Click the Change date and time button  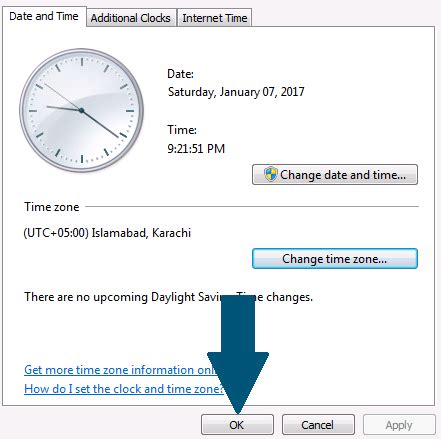pyautogui.click(x=335, y=174)
